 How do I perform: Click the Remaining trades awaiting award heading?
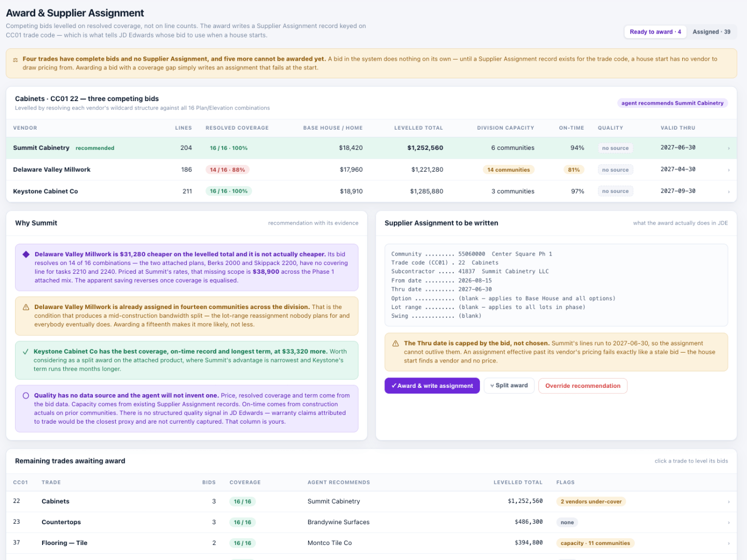(x=70, y=461)
